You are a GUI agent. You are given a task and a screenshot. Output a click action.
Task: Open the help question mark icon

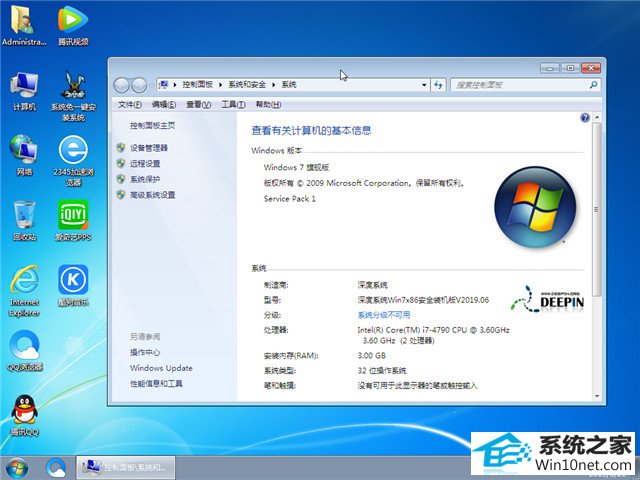click(x=585, y=118)
